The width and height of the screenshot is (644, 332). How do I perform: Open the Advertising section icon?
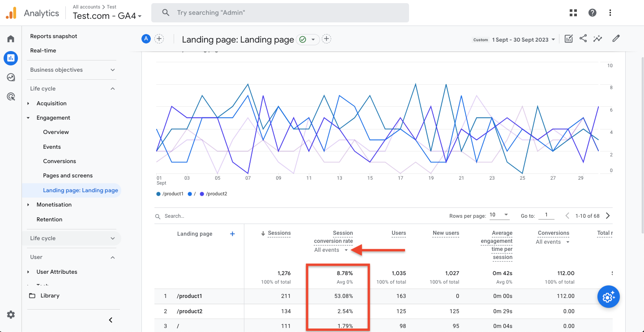tap(11, 96)
